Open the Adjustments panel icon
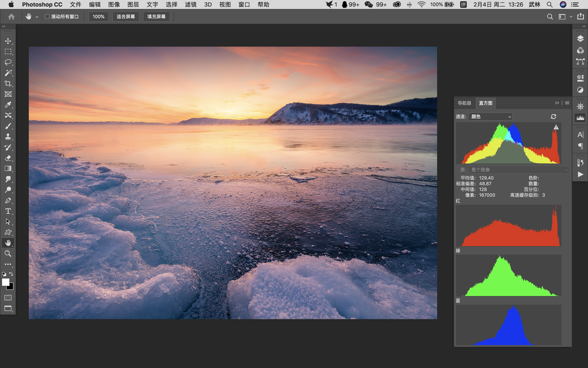 point(580,90)
